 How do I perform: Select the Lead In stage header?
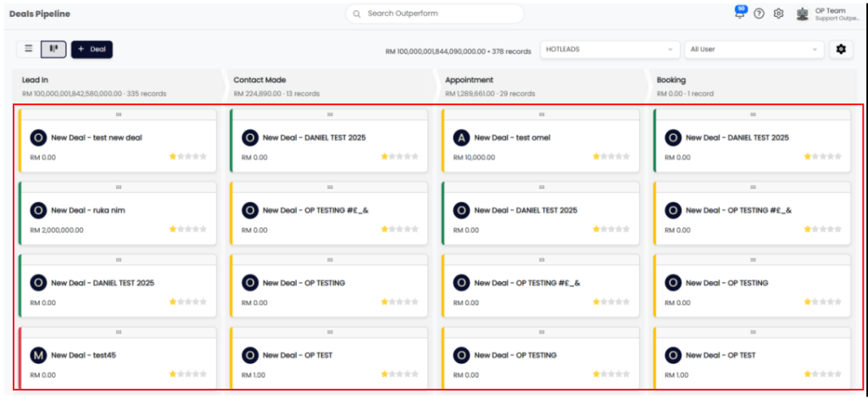(x=35, y=80)
